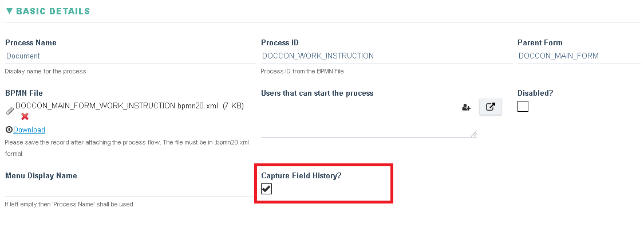Click the add user icon

(x=466, y=107)
